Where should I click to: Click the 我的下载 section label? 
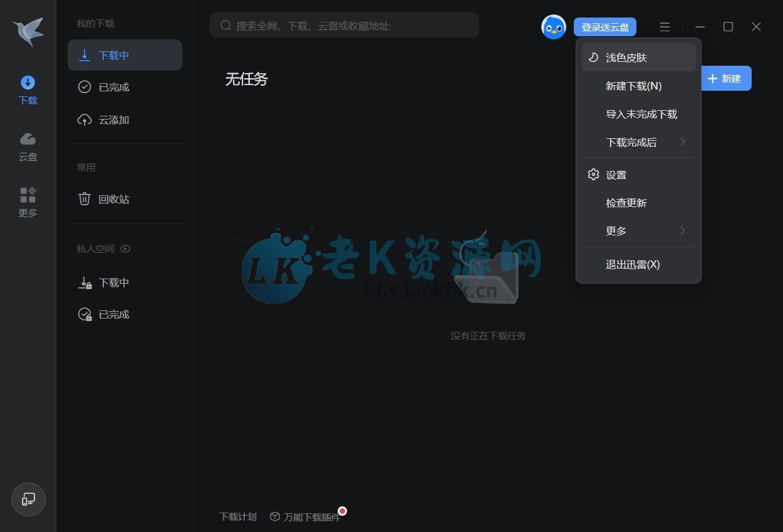95,23
